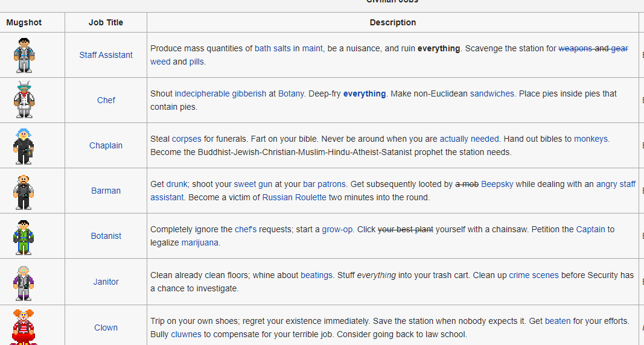Image resolution: width=644 pixels, height=345 pixels.
Task: Open the 'pills' link
Action: tap(196, 62)
